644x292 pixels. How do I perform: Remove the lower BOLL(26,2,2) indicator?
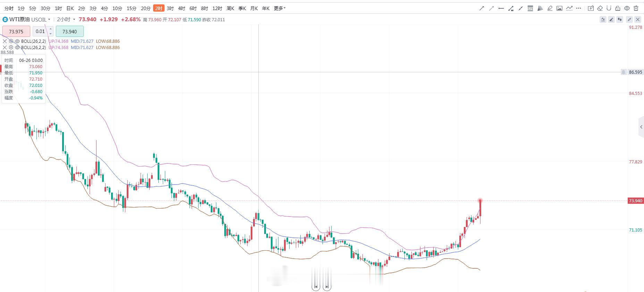(5, 47)
